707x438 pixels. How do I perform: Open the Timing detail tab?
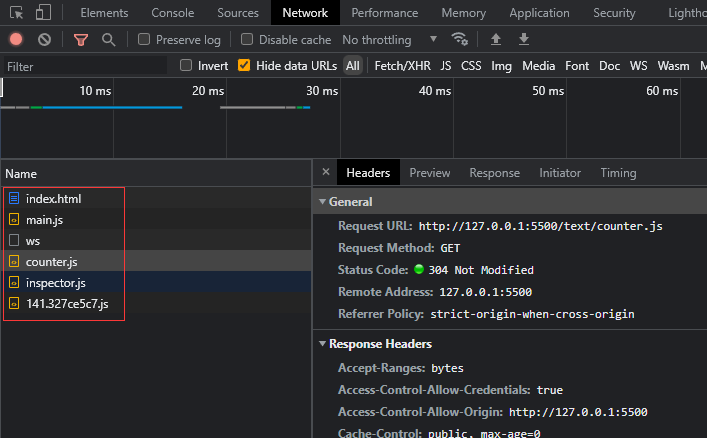(x=618, y=172)
